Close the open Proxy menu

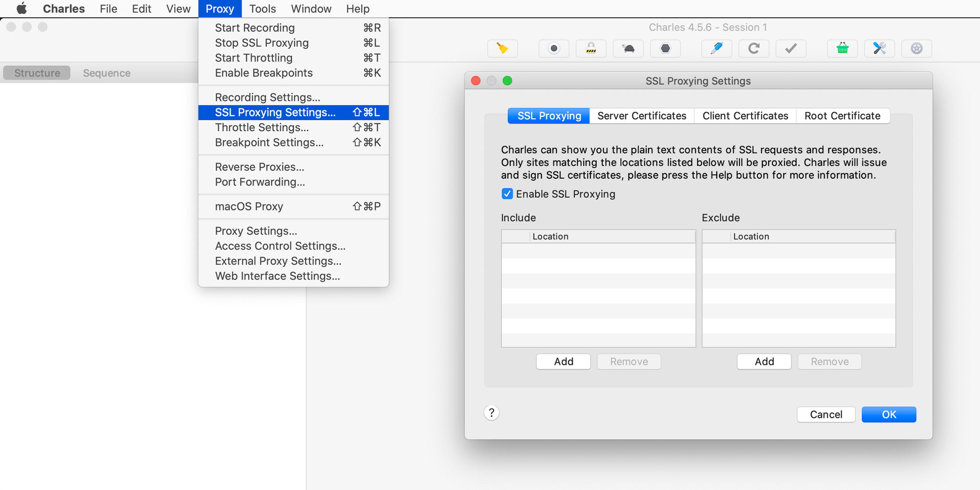pos(220,9)
